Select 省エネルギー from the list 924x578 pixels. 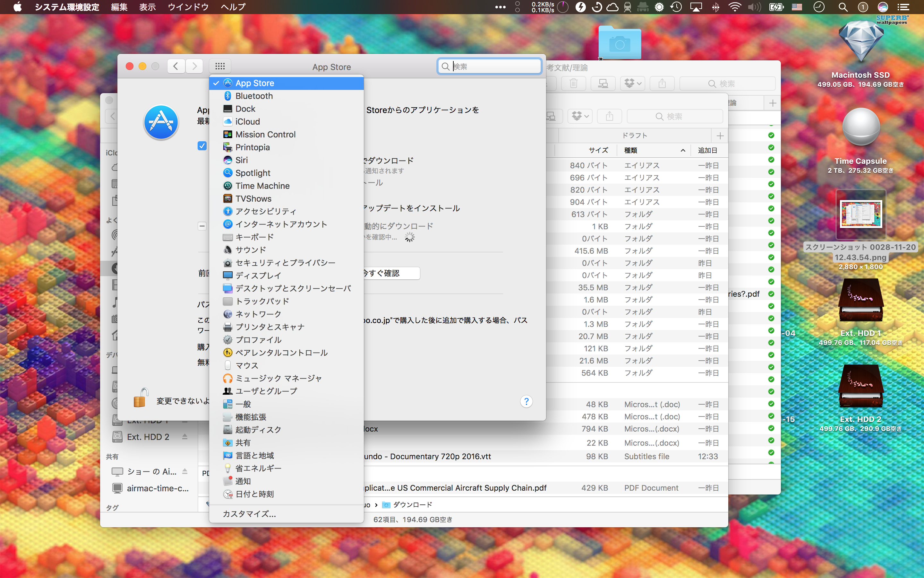[x=287, y=469]
